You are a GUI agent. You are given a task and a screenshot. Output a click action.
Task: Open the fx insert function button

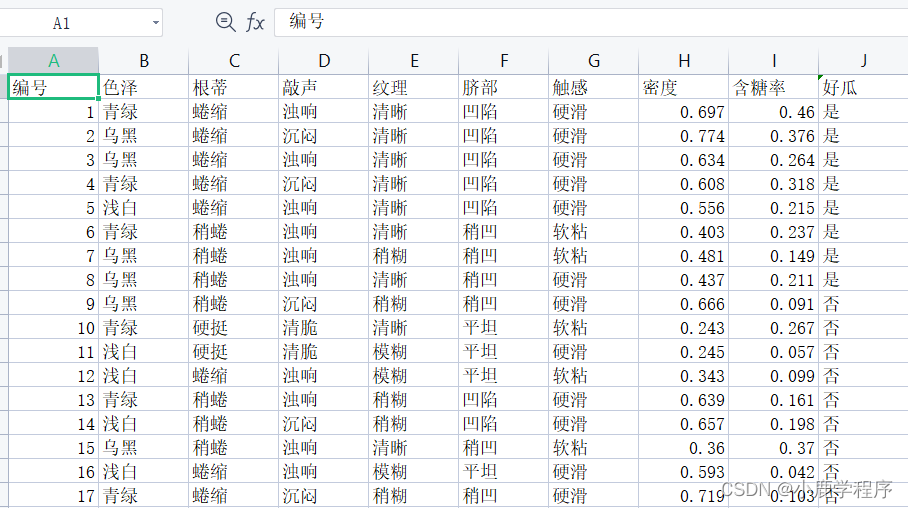tap(255, 23)
